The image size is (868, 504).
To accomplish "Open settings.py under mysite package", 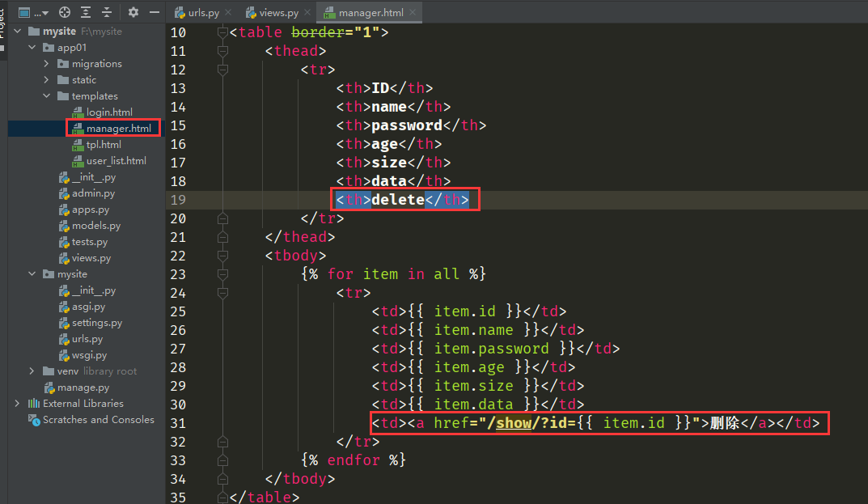I will [96, 323].
